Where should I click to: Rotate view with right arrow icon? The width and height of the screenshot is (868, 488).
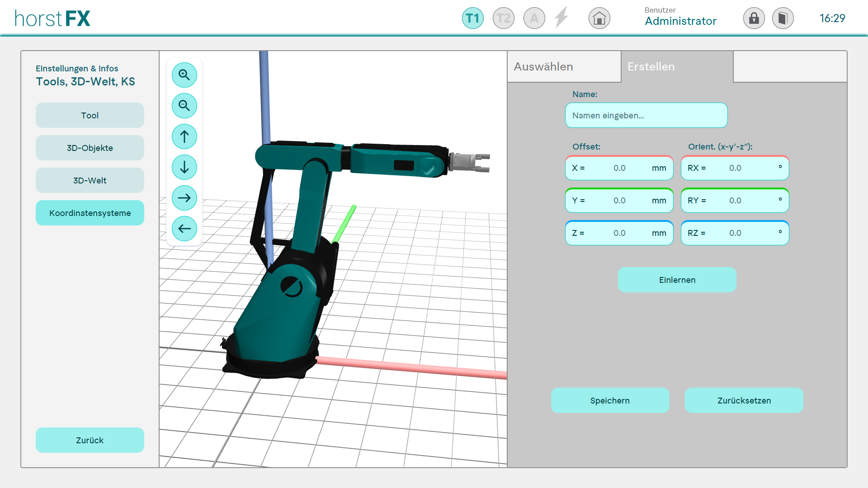pos(184,198)
